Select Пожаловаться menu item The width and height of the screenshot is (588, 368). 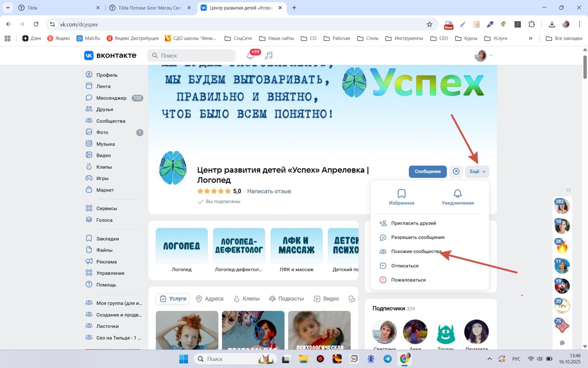click(x=429, y=280)
